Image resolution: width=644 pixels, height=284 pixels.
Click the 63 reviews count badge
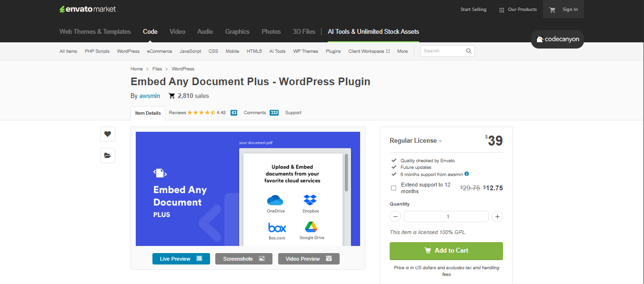(234, 113)
